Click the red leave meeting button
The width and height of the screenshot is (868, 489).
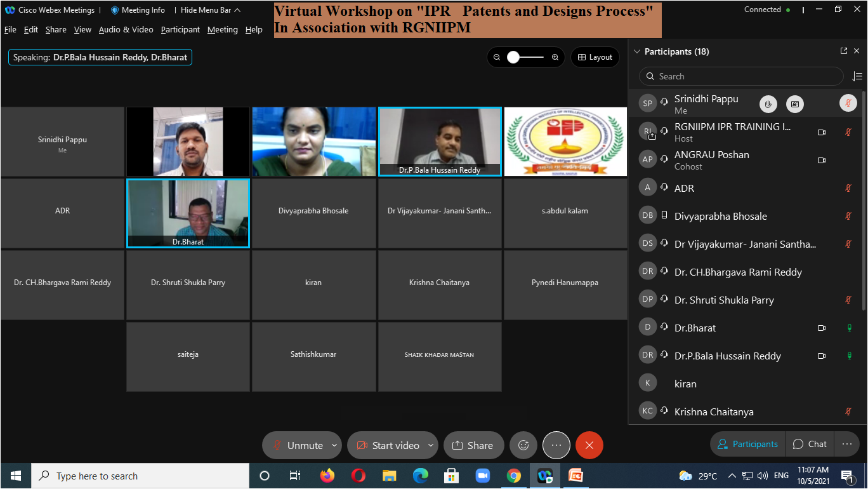pyautogui.click(x=589, y=445)
